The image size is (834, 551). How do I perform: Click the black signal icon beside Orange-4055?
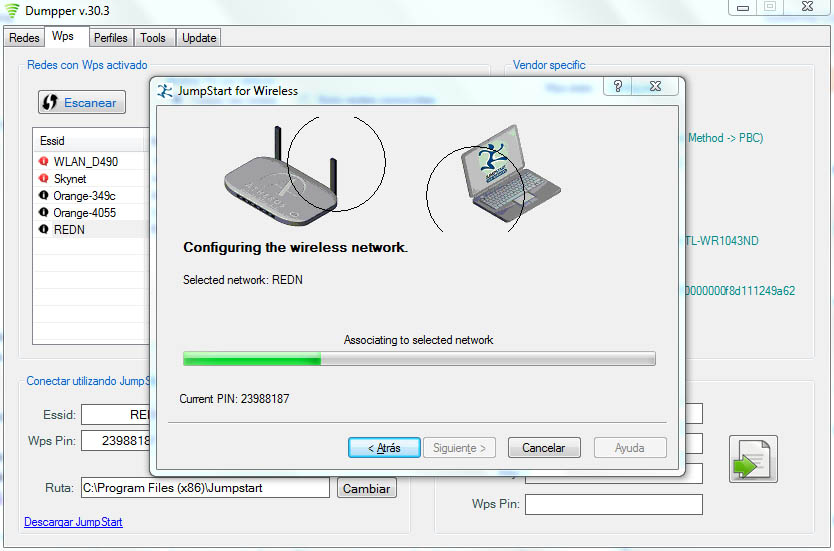click(x=44, y=212)
